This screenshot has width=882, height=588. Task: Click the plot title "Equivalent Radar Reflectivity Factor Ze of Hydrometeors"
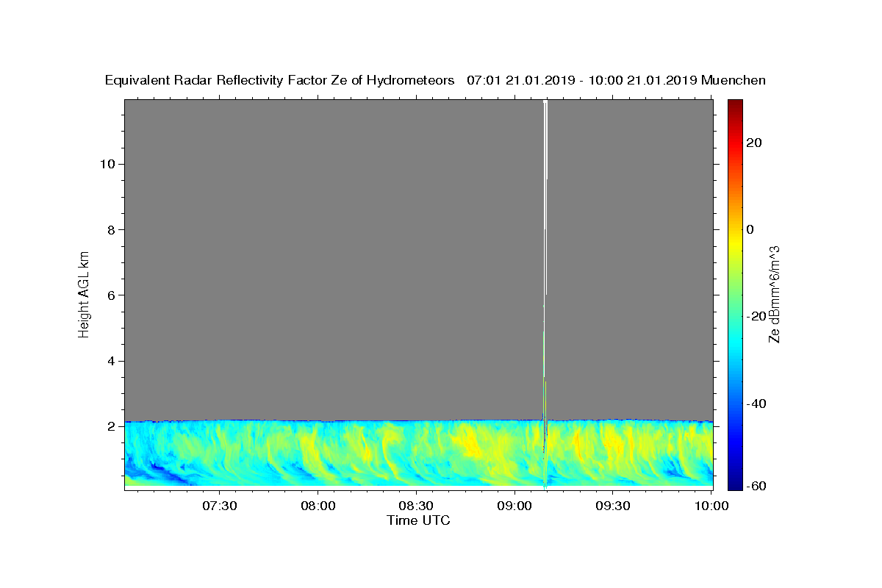point(280,80)
